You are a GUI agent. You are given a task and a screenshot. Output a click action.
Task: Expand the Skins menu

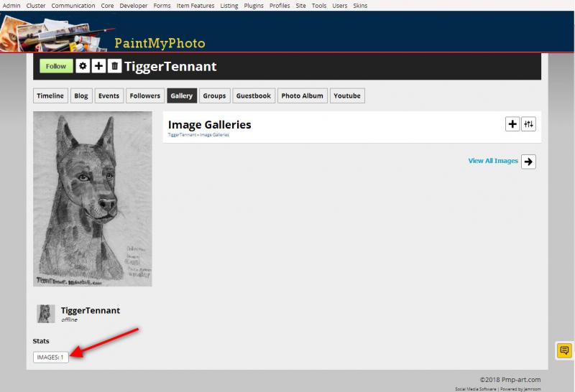tap(360, 6)
